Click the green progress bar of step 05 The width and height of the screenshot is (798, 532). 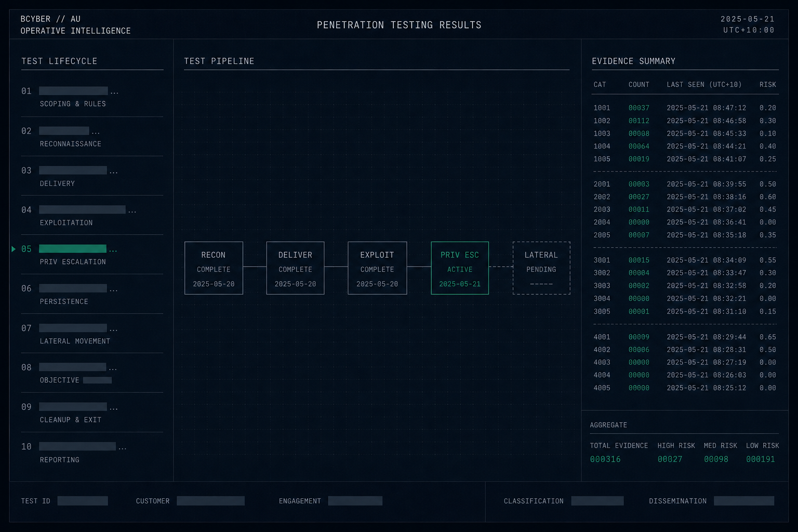click(x=73, y=249)
